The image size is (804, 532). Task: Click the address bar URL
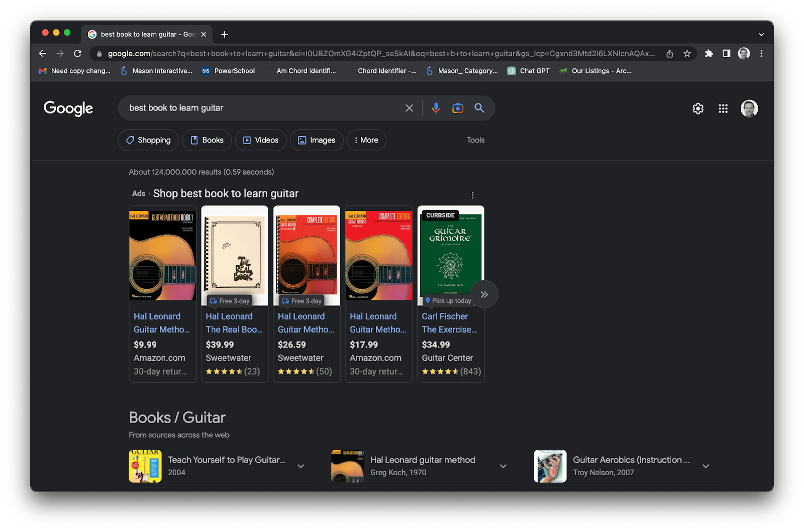[x=381, y=54]
